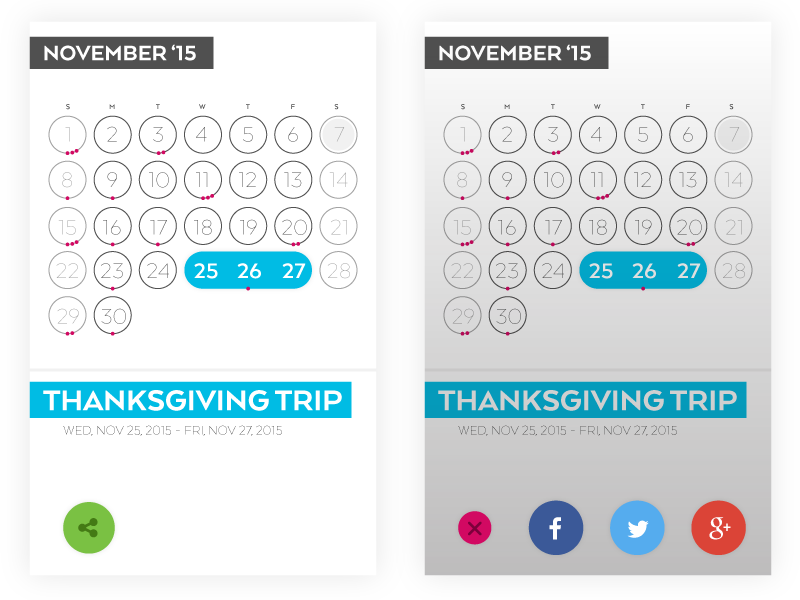Viewport: 800px width, 600px height.
Task: Pick November 19 in the gray dimmed calendar
Action: coord(643,225)
